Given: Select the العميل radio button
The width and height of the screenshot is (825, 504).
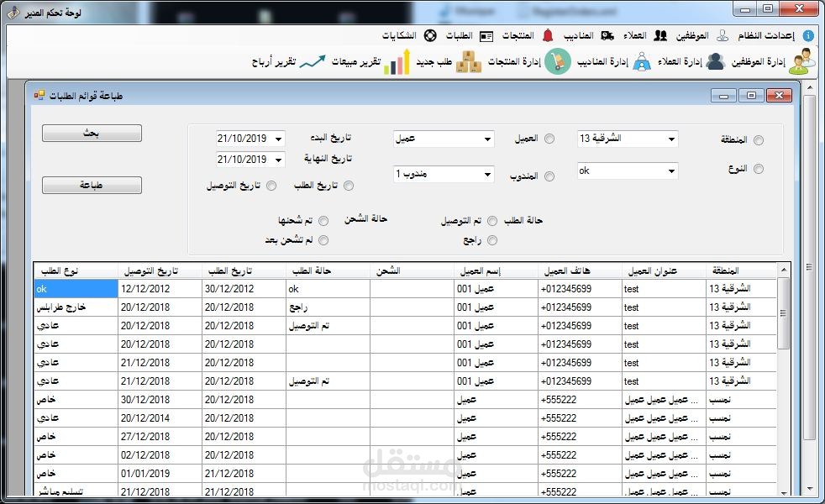Looking at the screenshot, I should pyautogui.click(x=549, y=139).
